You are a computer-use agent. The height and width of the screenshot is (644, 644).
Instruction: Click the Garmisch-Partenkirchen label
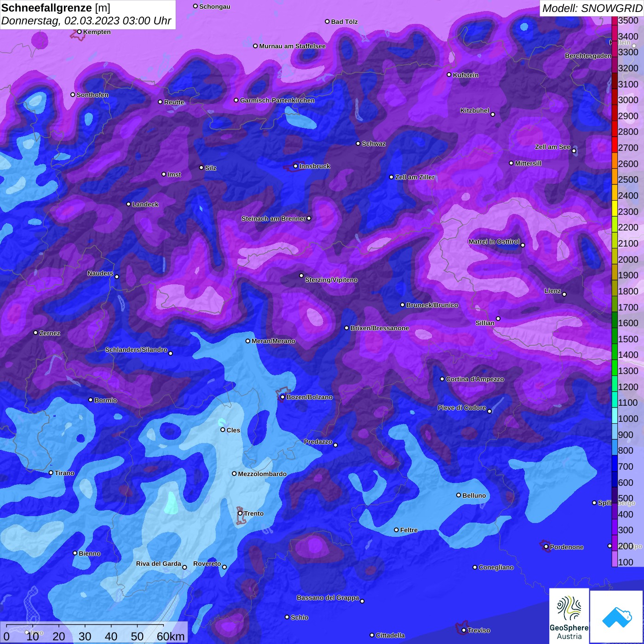[277, 100]
